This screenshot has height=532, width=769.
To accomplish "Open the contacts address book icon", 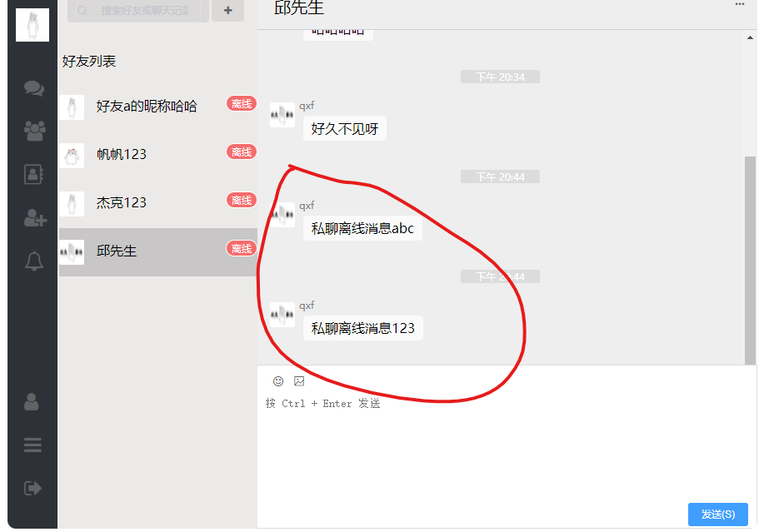I will (x=33, y=174).
